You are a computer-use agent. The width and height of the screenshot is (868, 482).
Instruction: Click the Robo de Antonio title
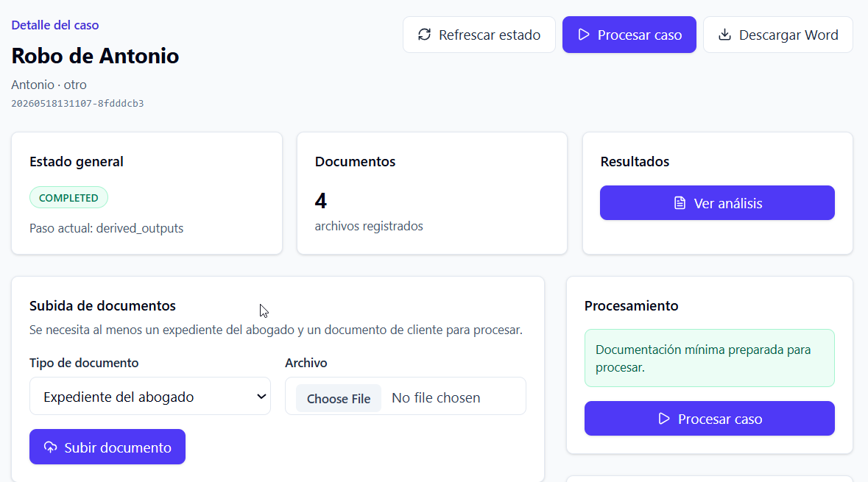[x=95, y=56]
